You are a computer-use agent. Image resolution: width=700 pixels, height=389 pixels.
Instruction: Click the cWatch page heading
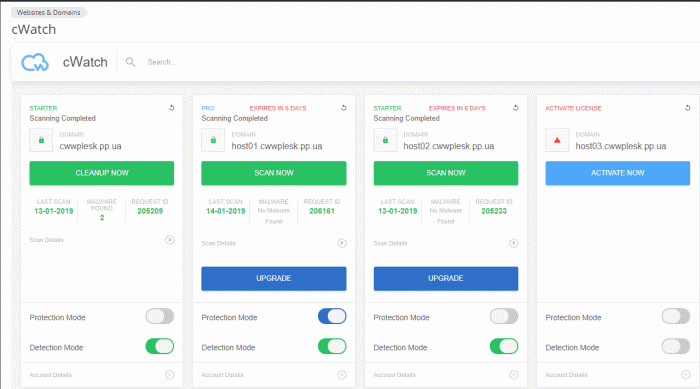(x=34, y=29)
